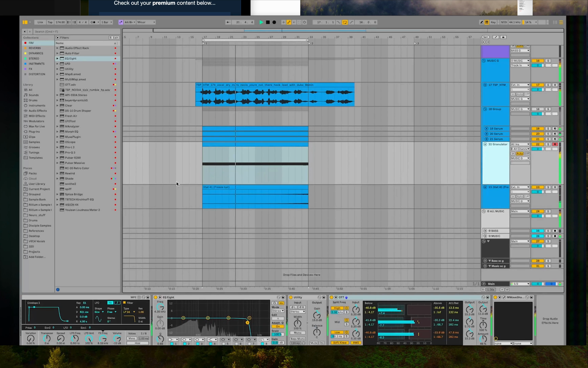Toggle the Automation Arm chain-link icon
Viewport: 588px width, 368px height.
pyautogui.click(x=289, y=22)
